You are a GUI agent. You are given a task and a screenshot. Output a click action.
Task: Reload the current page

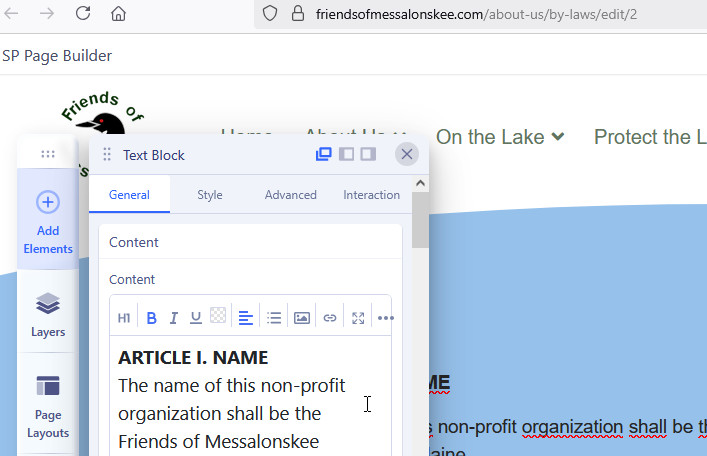click(x=83, y=14)
